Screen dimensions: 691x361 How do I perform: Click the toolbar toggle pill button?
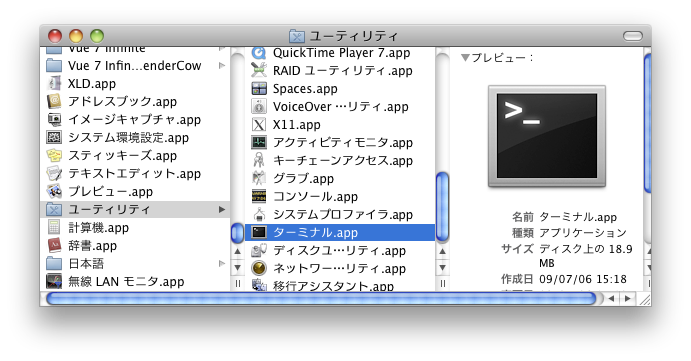633,36
